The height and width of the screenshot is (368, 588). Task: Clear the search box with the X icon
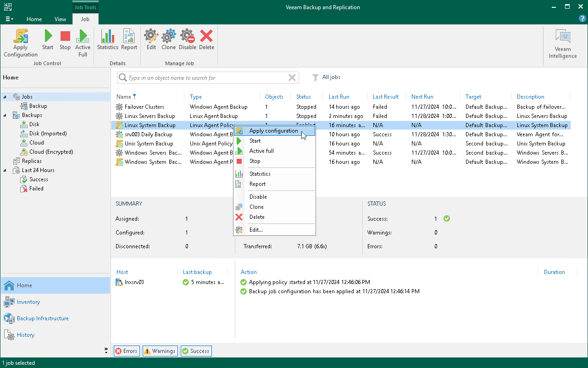pos(292,78)
